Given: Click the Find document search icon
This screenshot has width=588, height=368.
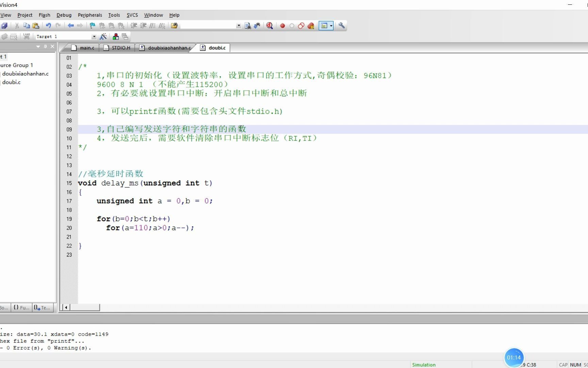Looking at the screenshot, I should pyautogui.click(x=248, y=26).
